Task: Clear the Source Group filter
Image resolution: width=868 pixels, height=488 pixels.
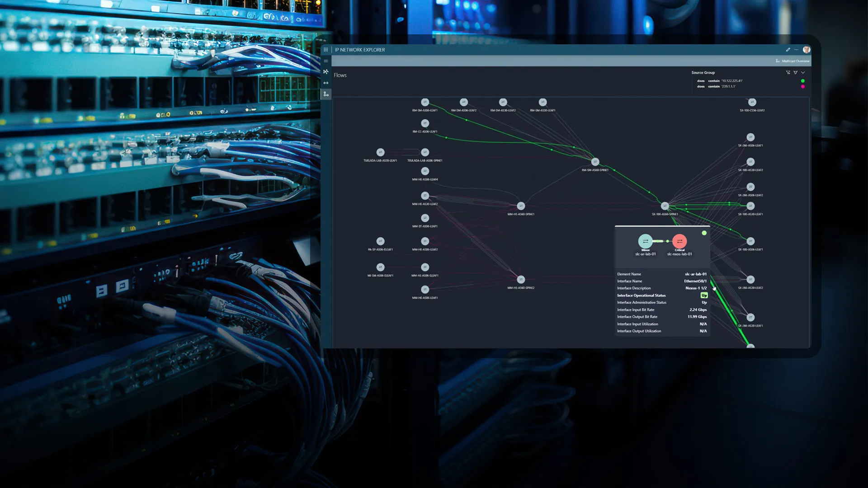Action: pyautogui.click(x=788, y=72)
